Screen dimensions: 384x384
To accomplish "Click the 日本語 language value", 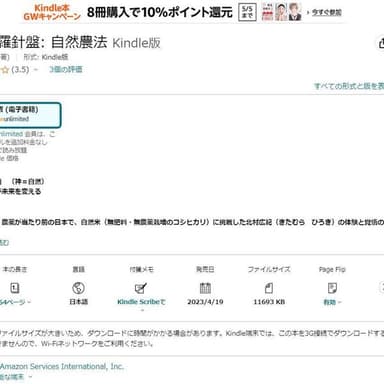I will tap(78, 302).
